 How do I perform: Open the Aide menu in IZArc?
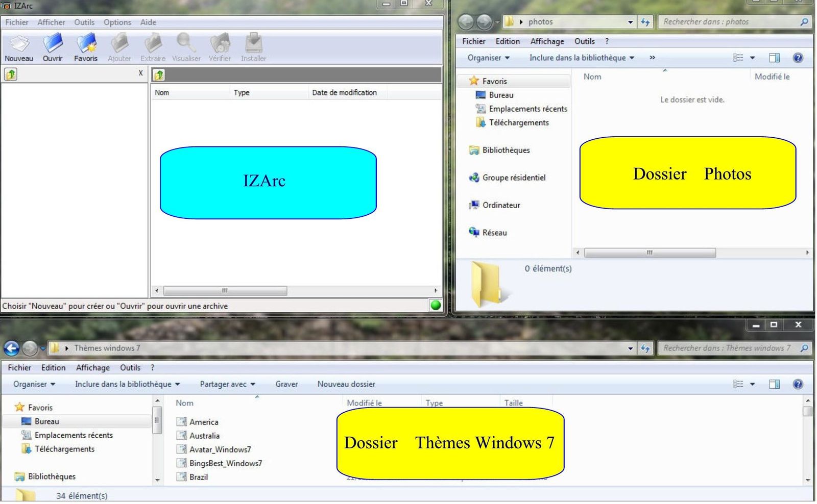(148, 22)
